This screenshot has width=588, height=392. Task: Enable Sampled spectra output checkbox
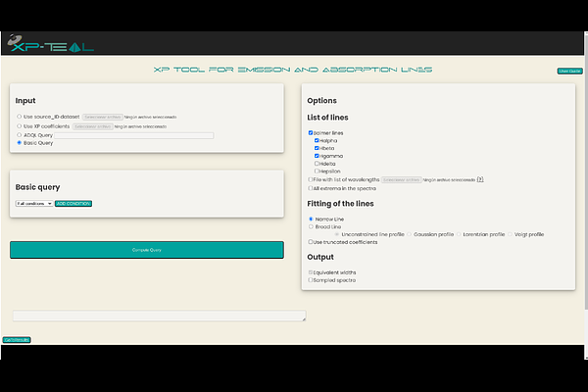point(311,280)
